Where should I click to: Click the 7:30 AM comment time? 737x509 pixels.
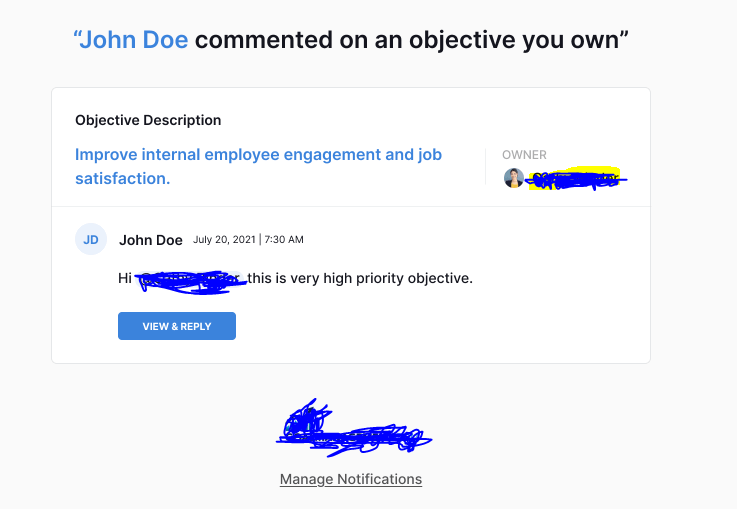284,240
